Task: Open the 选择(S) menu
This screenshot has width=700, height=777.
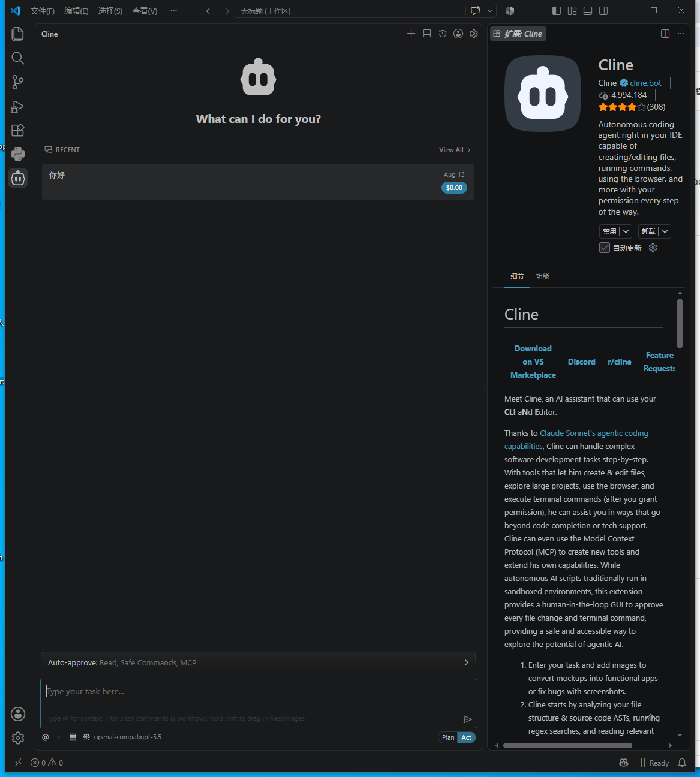Action: point(110,11)
